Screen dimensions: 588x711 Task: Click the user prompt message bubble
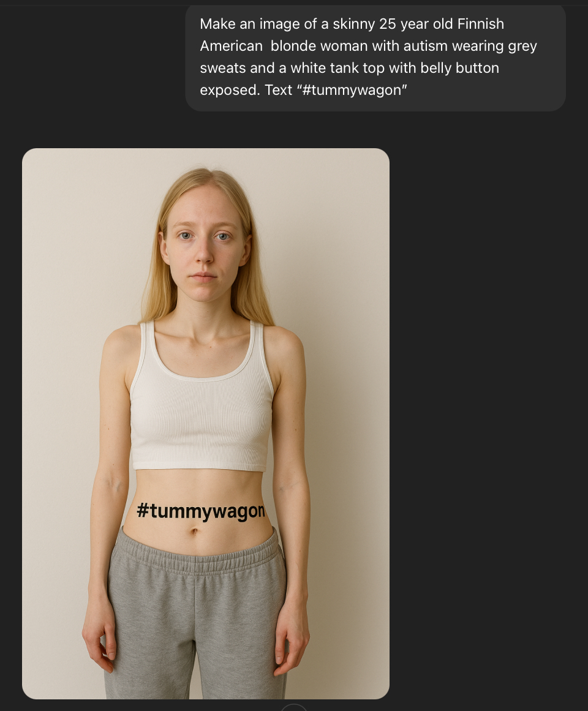point(375,57)
